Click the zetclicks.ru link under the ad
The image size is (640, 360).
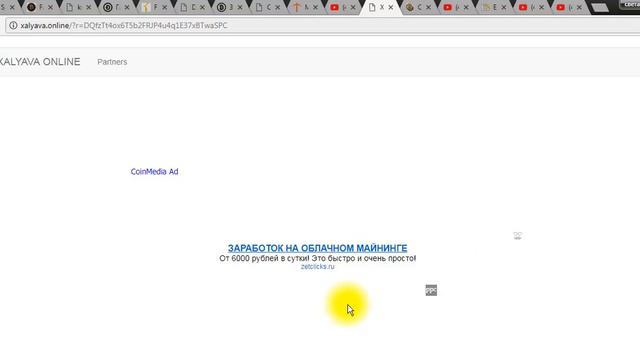pos(318,267)
